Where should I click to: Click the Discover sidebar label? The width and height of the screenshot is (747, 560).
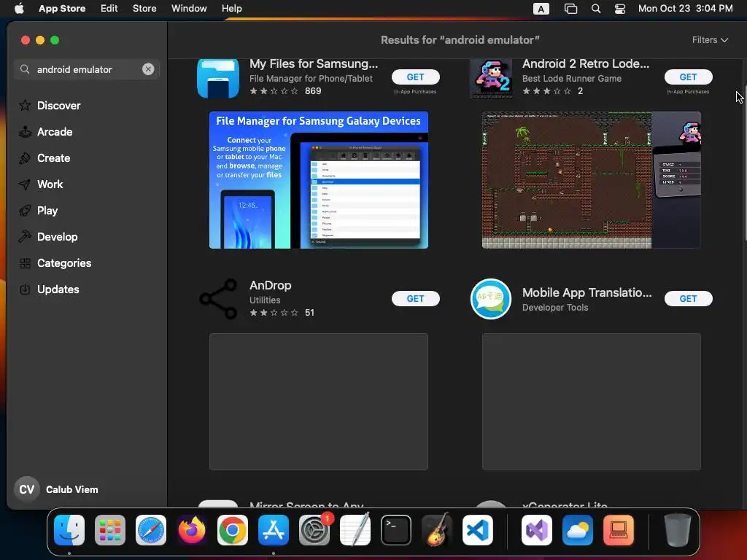coord(58,105)
